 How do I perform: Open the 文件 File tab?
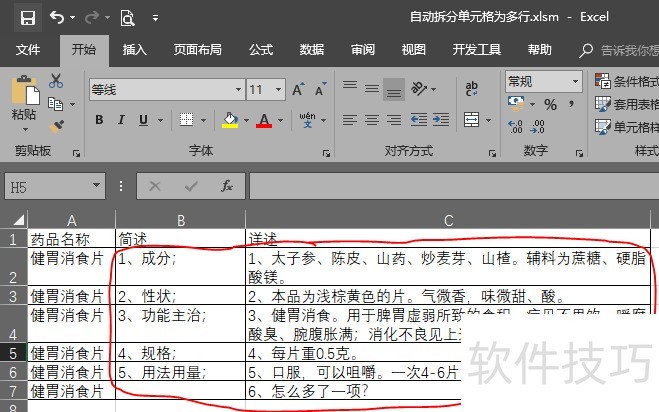pos(28,50)
